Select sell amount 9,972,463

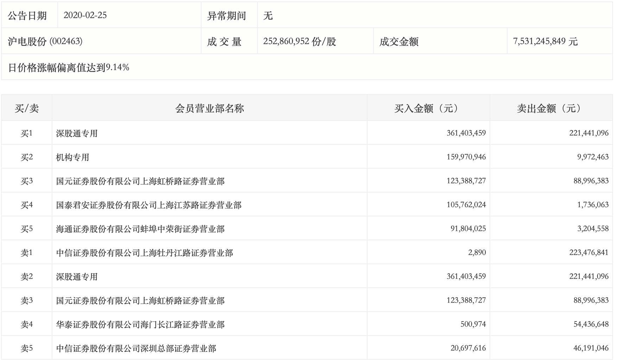pos(593,157)
